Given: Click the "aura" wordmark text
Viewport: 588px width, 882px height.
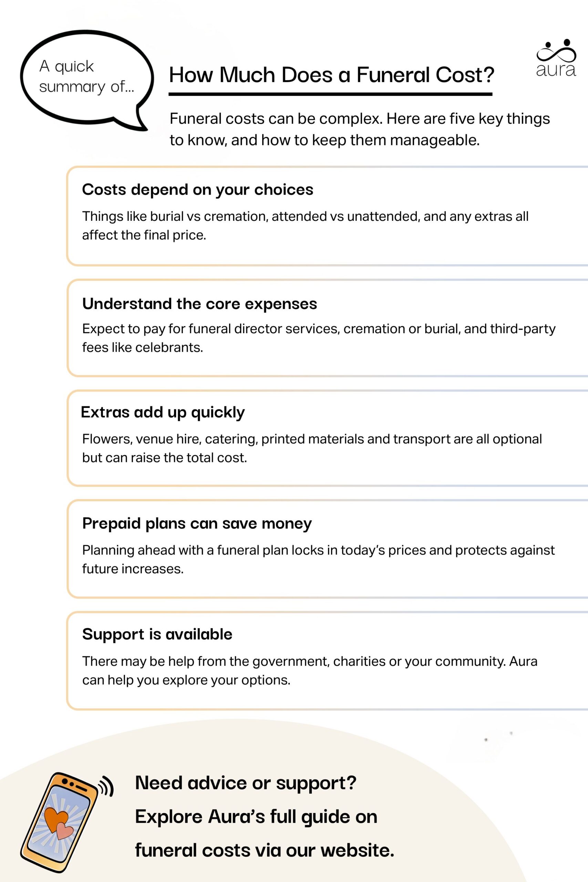Looking at the screenshot, I should pyautogui.click(x=556, y=70).
